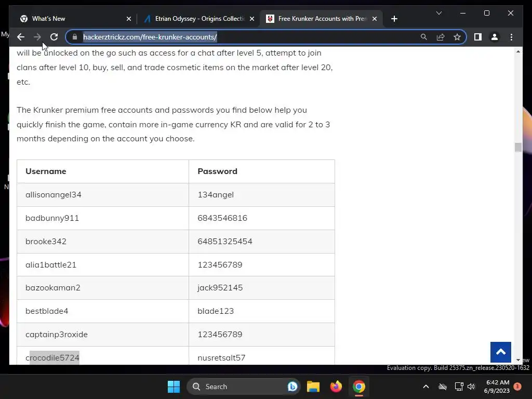The height and width of the screenshot is (399, 532).
Task: Share this page using the share icon
Action: tap(441, 37)
